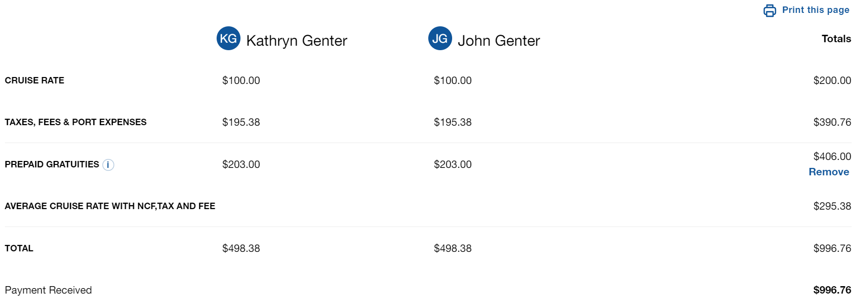Click the Total row label
The image size is (868, 304).
19,248
